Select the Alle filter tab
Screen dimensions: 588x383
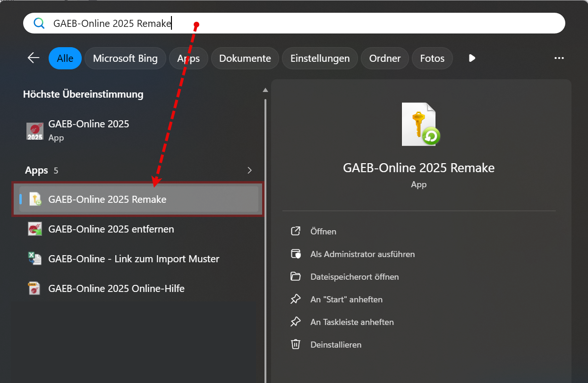[x=65, y=58]
